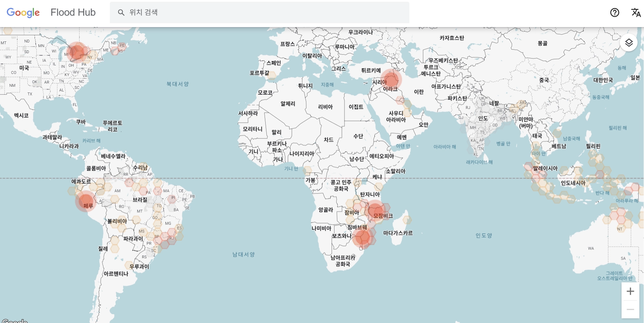Click the flood alert circle near Iraq (이라크)
This screenshot has width=644, height=323.
click(x=391, y=79)
